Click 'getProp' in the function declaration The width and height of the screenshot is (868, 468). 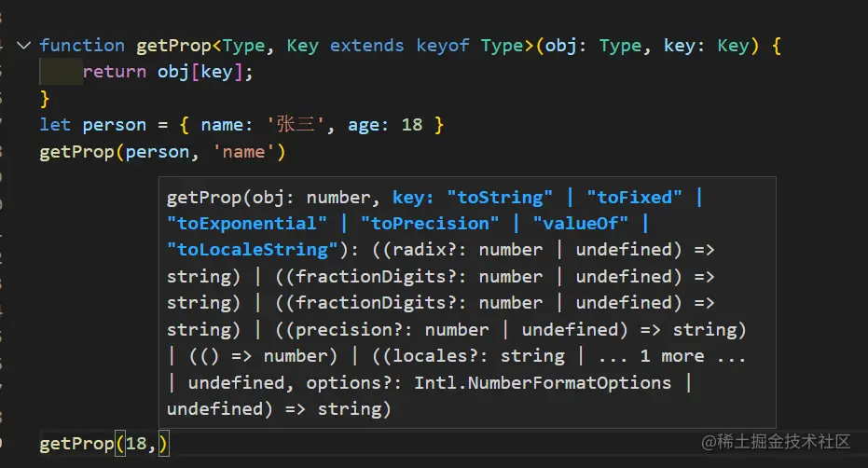click(x=173, y=46)
